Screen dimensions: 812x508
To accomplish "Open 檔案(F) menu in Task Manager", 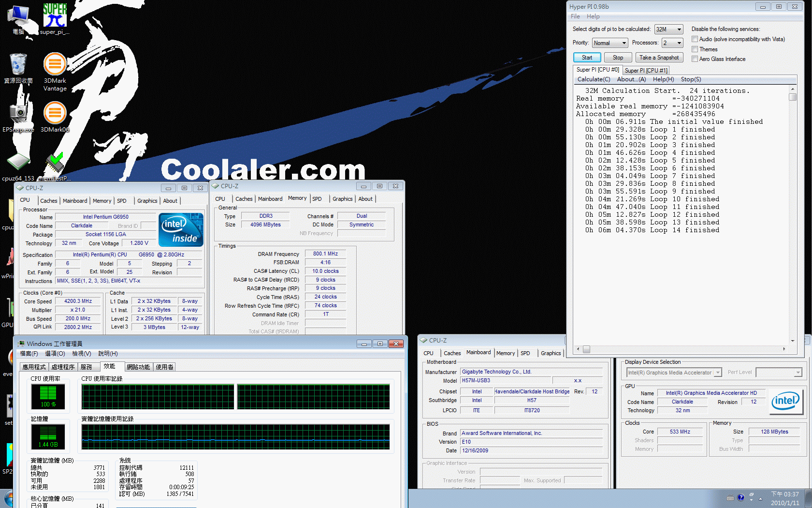I will tap(29, 354).
